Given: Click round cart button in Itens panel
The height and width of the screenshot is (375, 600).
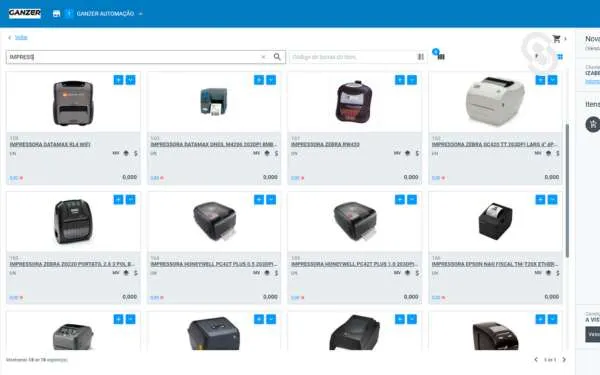Looking at the screenshot, I should (x=592, y=124).
